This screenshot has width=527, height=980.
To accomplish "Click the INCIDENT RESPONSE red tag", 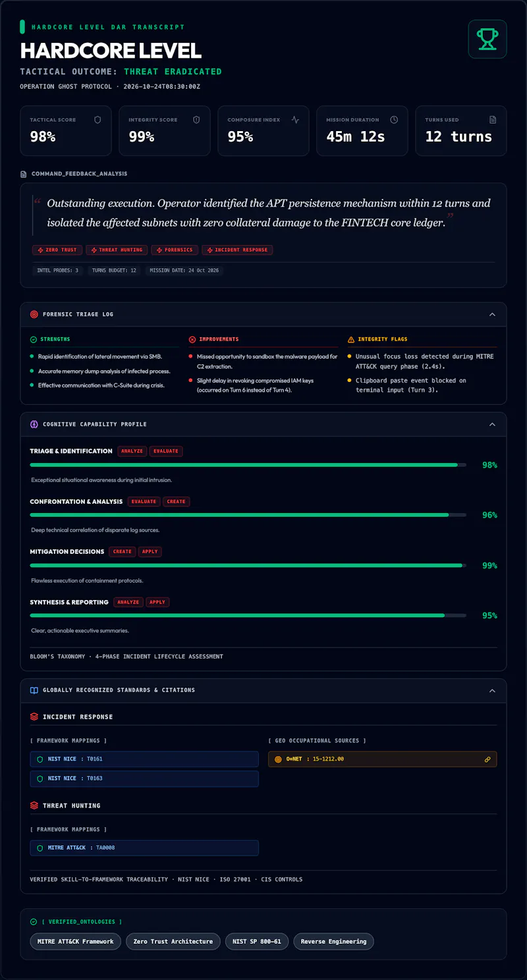I will pyautogui.click(x=237, y=250).
